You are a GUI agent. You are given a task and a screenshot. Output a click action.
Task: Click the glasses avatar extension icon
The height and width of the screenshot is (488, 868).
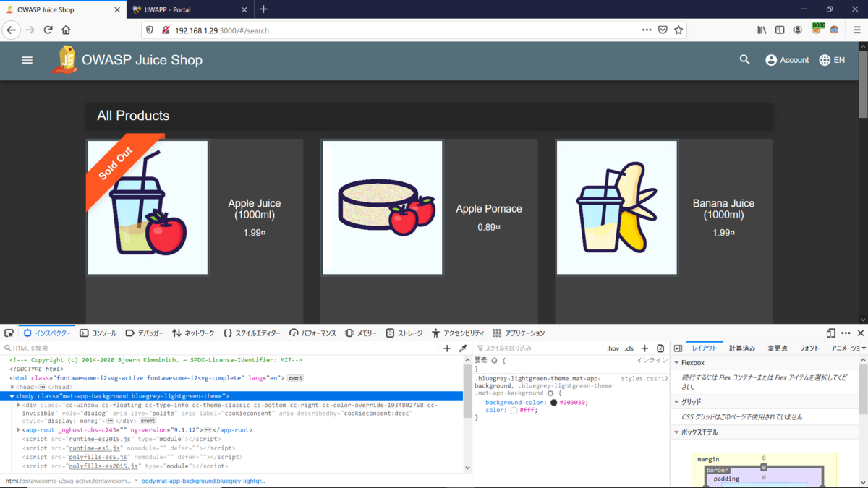click(x=835, y=30)
